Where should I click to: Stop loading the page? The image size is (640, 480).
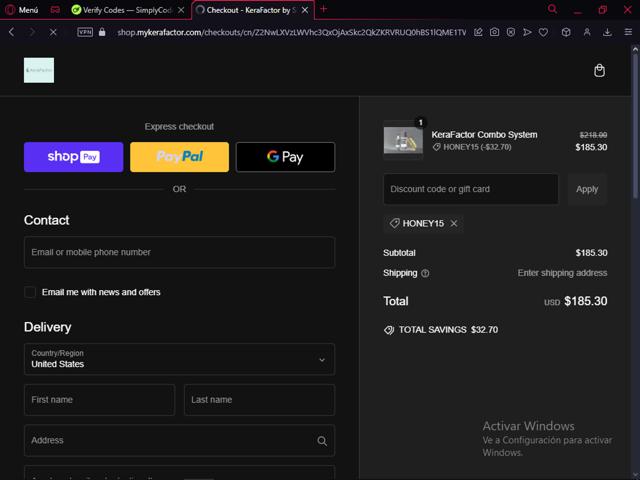click(x=53, y=32)
